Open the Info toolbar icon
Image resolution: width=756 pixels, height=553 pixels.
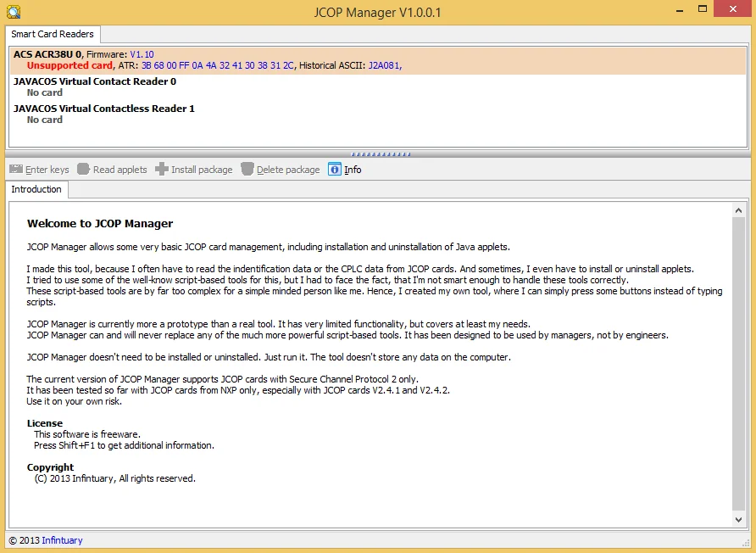(335, 170)
